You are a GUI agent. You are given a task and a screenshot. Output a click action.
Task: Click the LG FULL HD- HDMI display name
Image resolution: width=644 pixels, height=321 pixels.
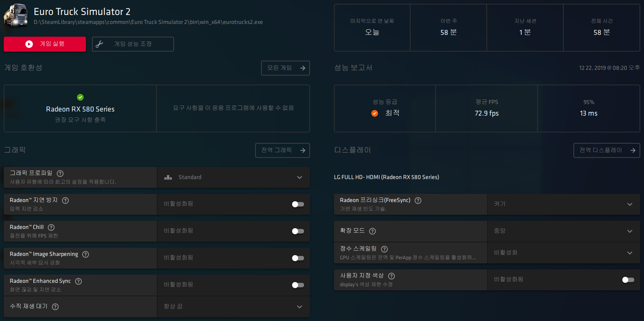click(x=387, y=177)
